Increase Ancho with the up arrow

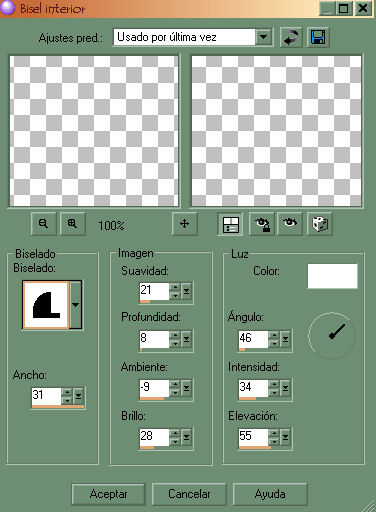tap(67, 392)
